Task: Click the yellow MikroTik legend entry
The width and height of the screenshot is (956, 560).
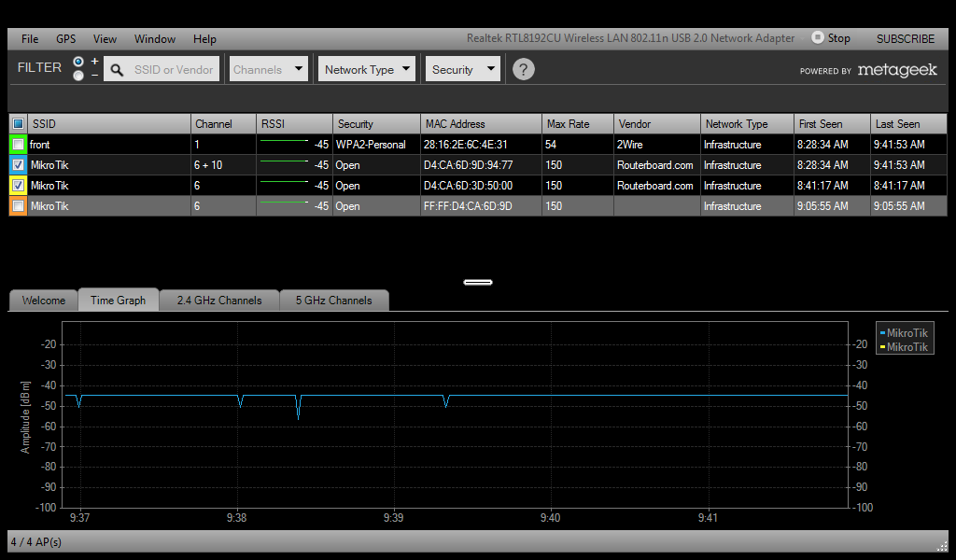Action: click(x=904, y=346)
